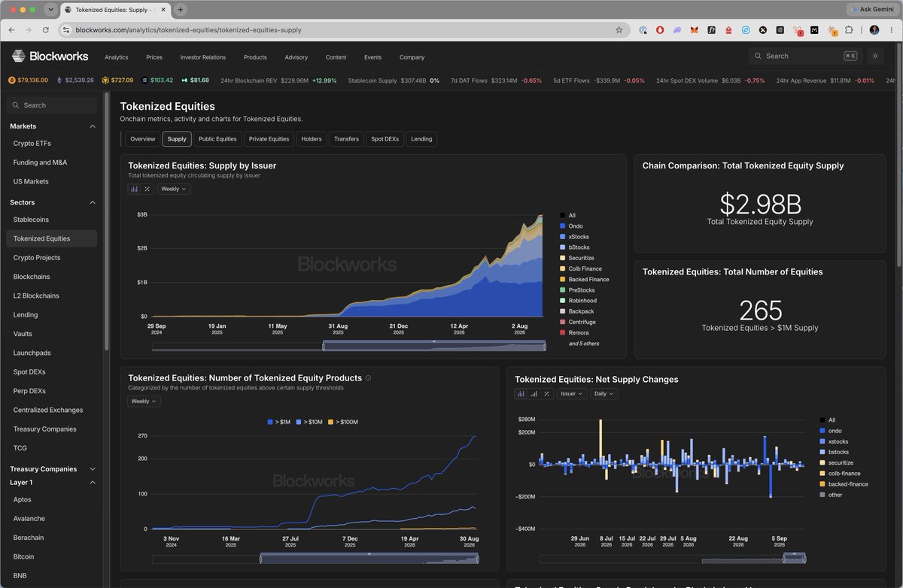Toggle other series in Net Supply Changes legend
The height and width of the screenshot is (588, 903).
point(831,495)
